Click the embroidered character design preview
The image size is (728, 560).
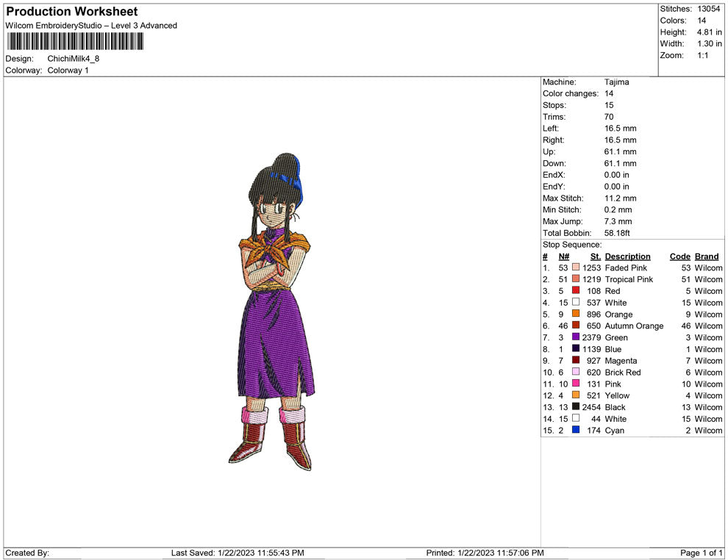271,312
